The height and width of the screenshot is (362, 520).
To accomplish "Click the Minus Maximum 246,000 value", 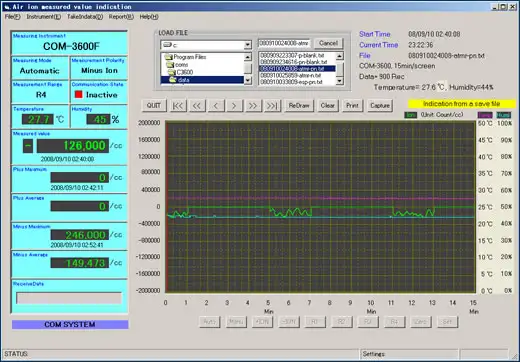I will tap(80, 235).
